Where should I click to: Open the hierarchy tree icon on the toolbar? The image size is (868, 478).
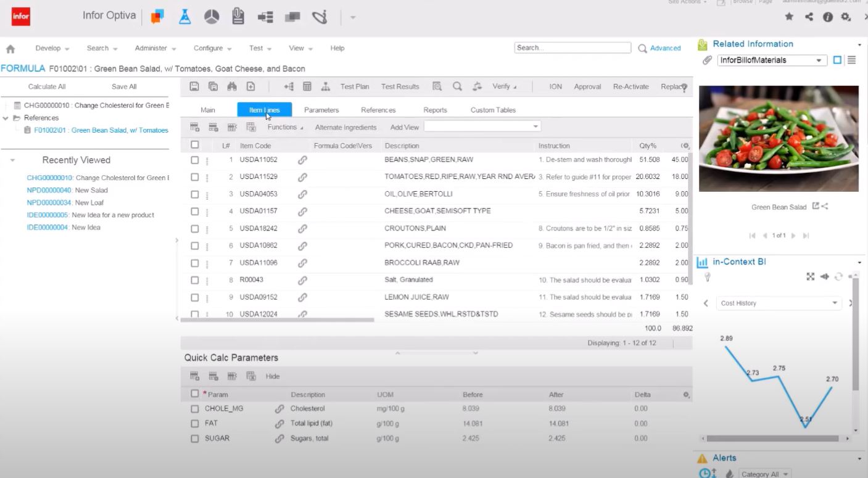(326, 86)
